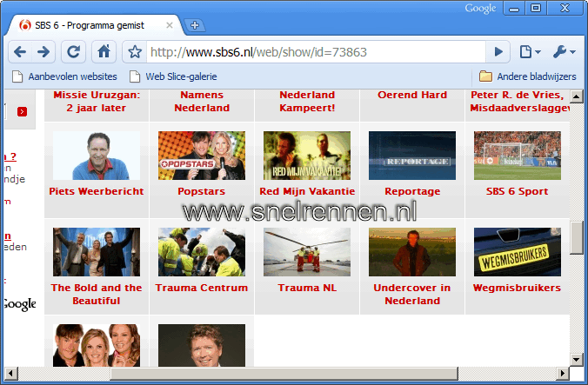Open the Oerend Hard link
Screen dimensions: 588x385
pos(412,95)
